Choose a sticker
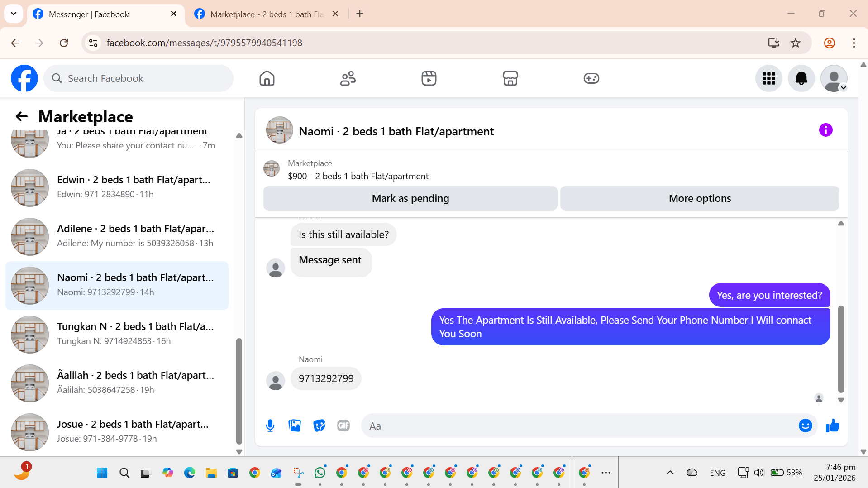This screenshot has height=488, width=868. [x=320, y=426]
